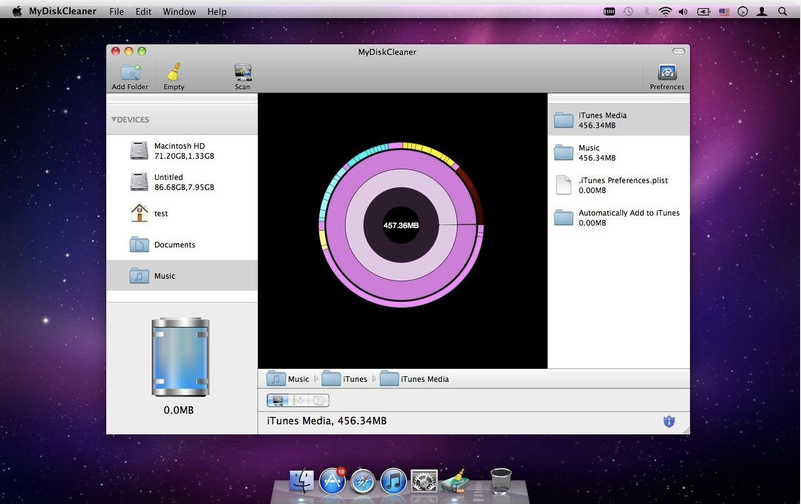The height and width of the screenshot is (504, 801).
Task: Open the MyDiskCleaner application menu
Action: pos(62,11)
